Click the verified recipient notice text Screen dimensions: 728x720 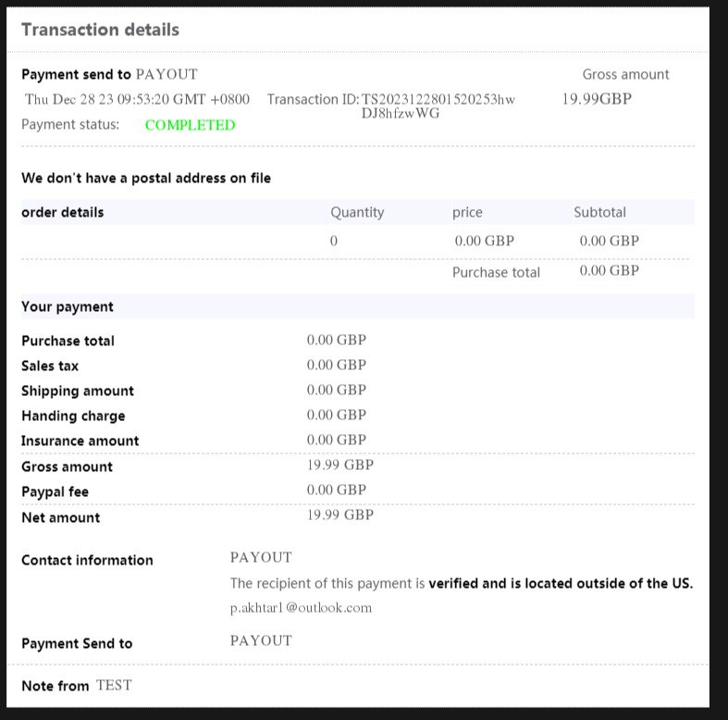462,583
